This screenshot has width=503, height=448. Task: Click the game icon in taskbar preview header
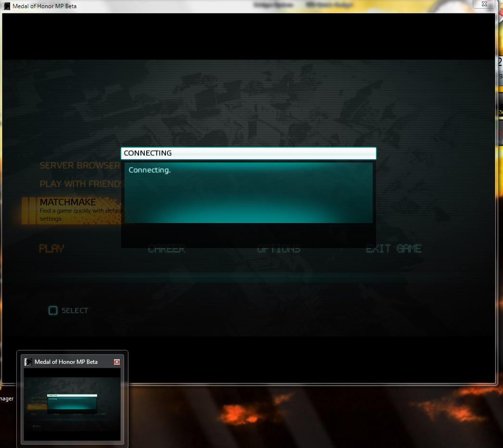28,362
